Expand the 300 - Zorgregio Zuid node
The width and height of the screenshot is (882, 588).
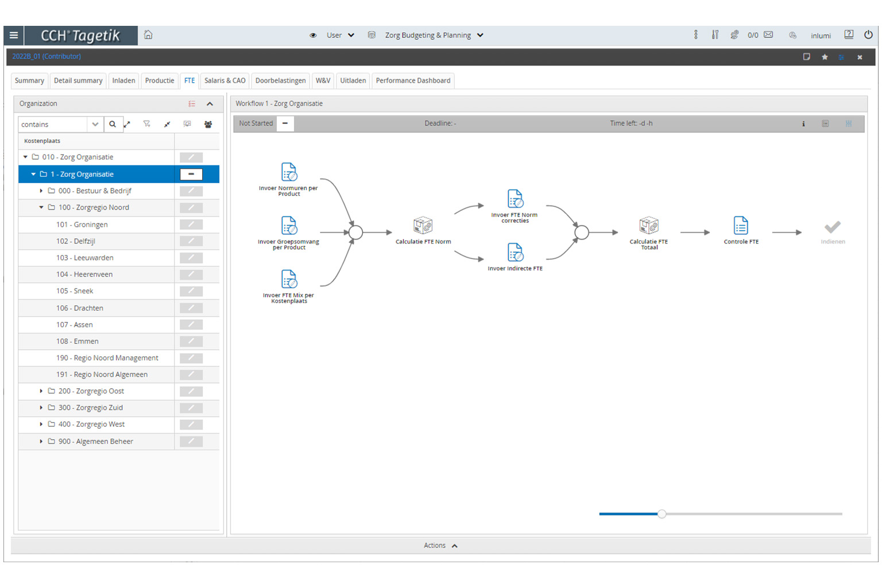pos(41,408)
